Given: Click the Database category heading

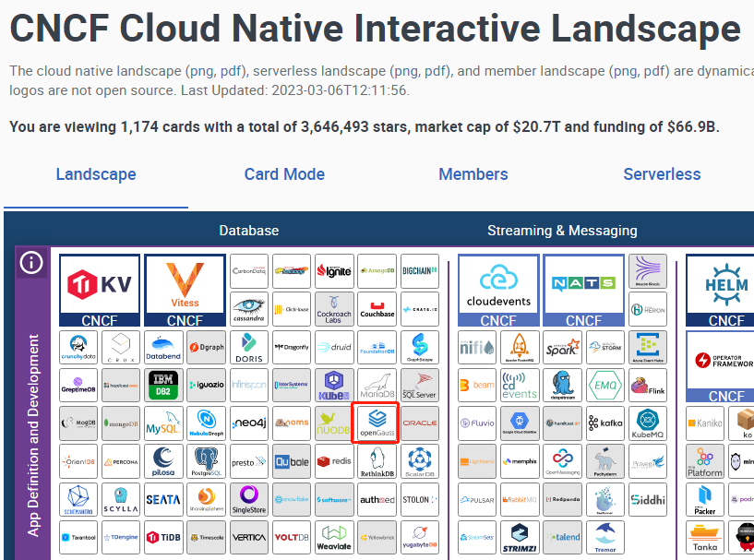Looking at the screenshot, I should [x=248, y=231].
